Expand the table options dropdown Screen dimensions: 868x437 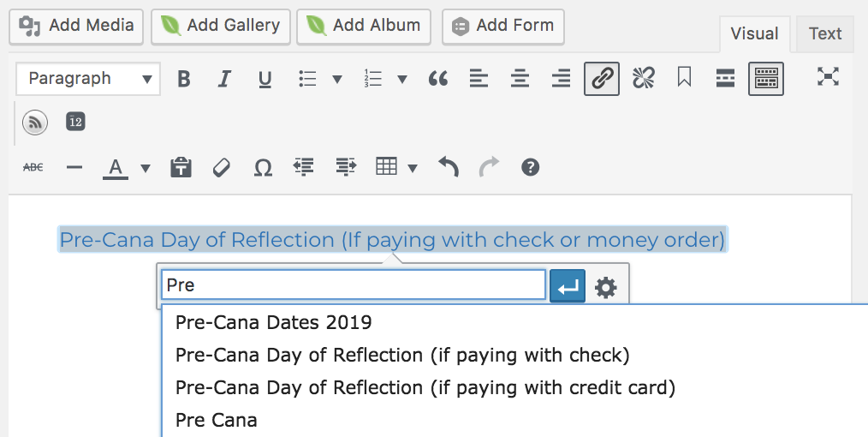tap(413, 167)
